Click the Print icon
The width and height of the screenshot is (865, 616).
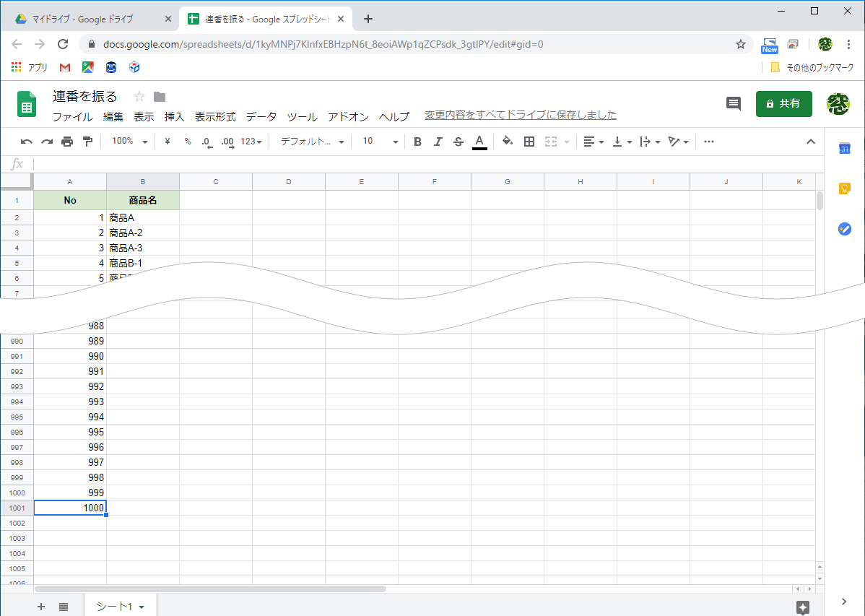(x=67, y=142)
